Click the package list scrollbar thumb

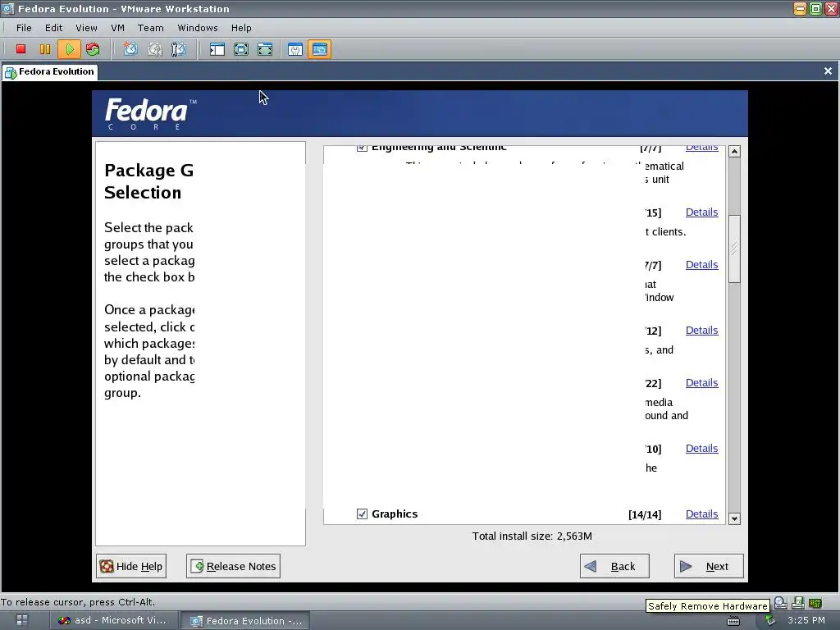(x=734, y=249)
